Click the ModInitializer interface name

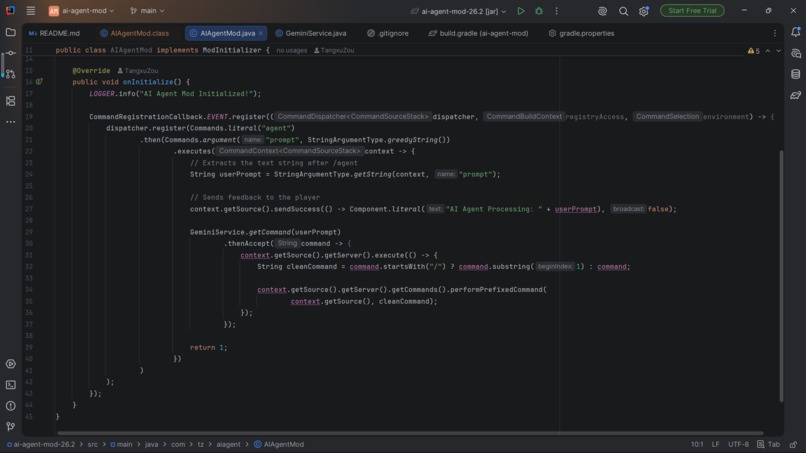tap(232, 50)
